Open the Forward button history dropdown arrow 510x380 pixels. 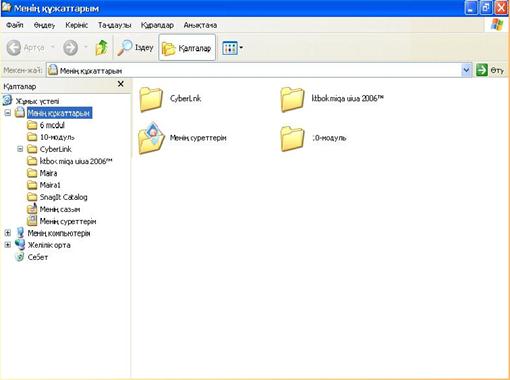pos(86,48)
